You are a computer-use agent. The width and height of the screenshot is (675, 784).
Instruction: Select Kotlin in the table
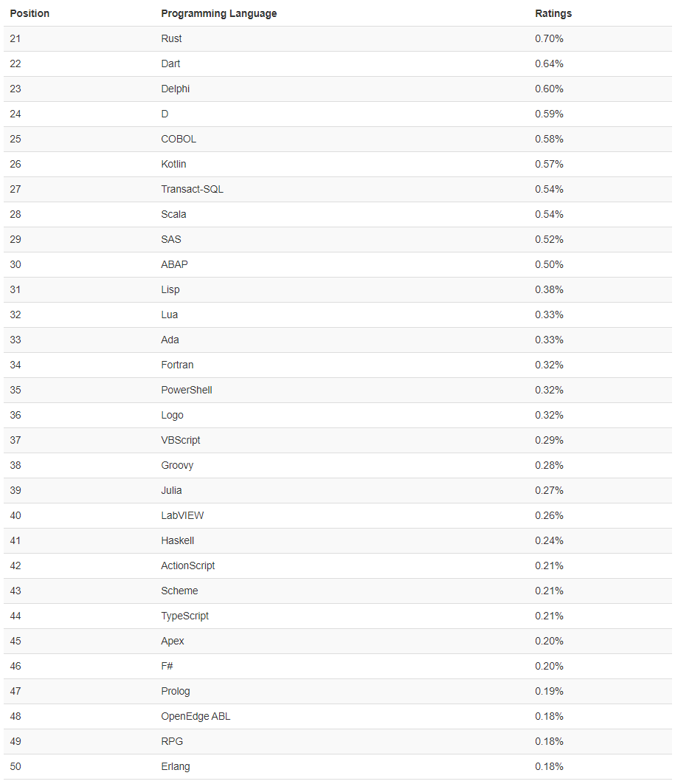click(x=174, y=164)
